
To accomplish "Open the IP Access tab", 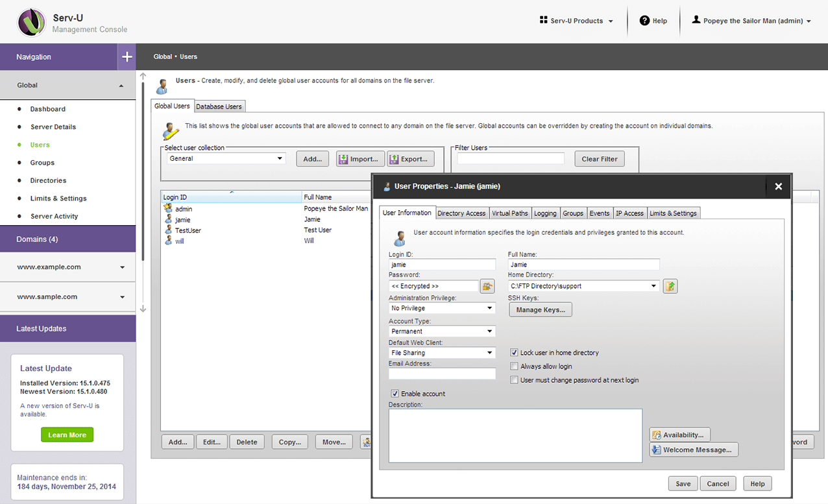I will coord(629,213).
